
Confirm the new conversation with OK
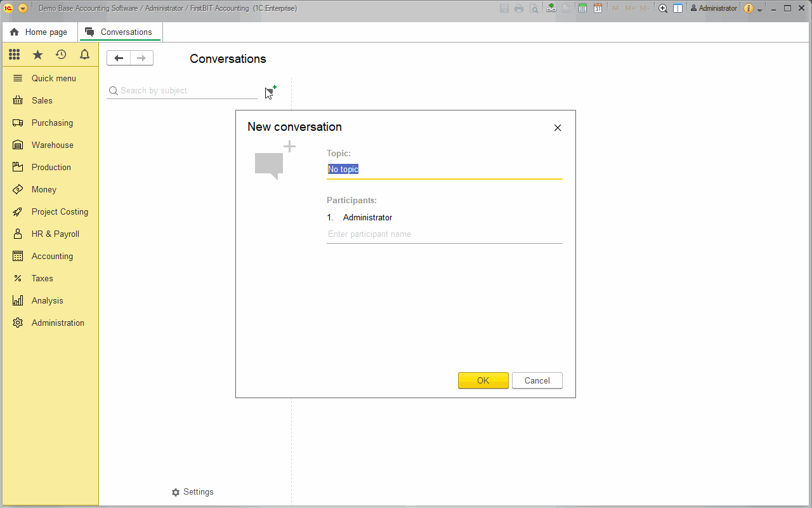coord(483,380)
